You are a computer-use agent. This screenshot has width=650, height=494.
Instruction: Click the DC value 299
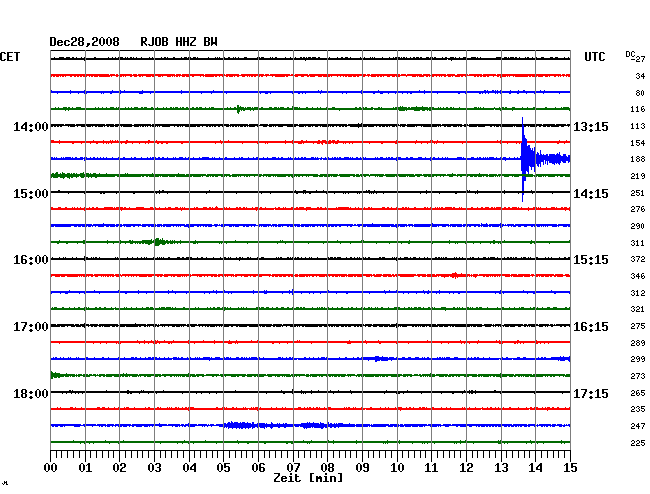click(x=638, y=359)
